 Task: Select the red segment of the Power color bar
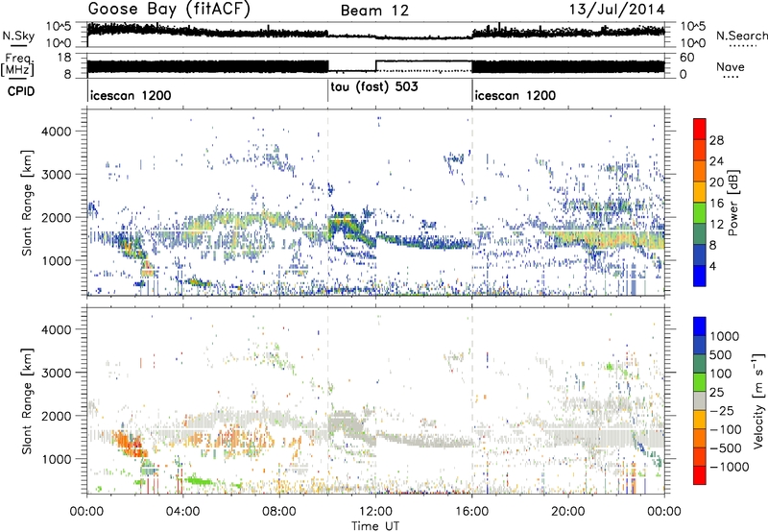pos(700,129)
